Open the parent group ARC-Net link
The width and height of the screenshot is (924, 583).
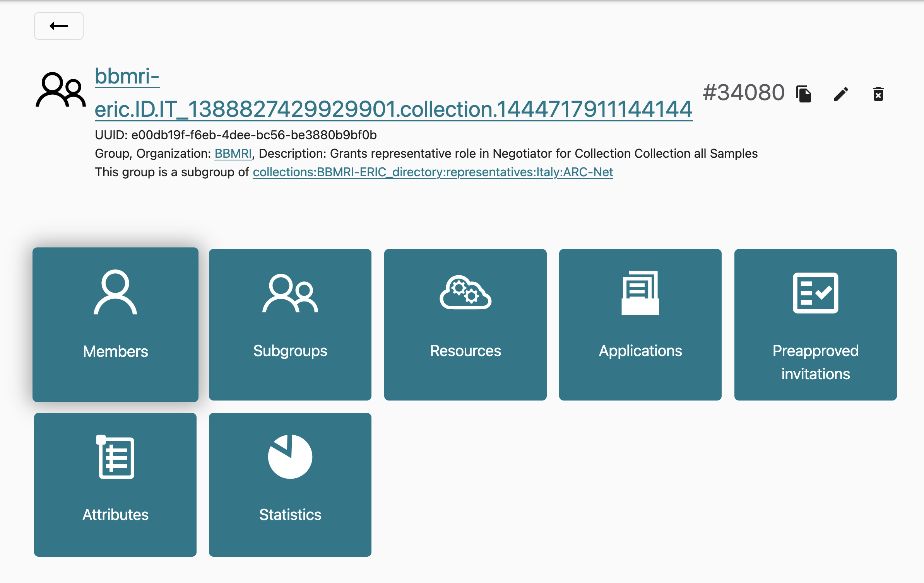tap(433, 172)
